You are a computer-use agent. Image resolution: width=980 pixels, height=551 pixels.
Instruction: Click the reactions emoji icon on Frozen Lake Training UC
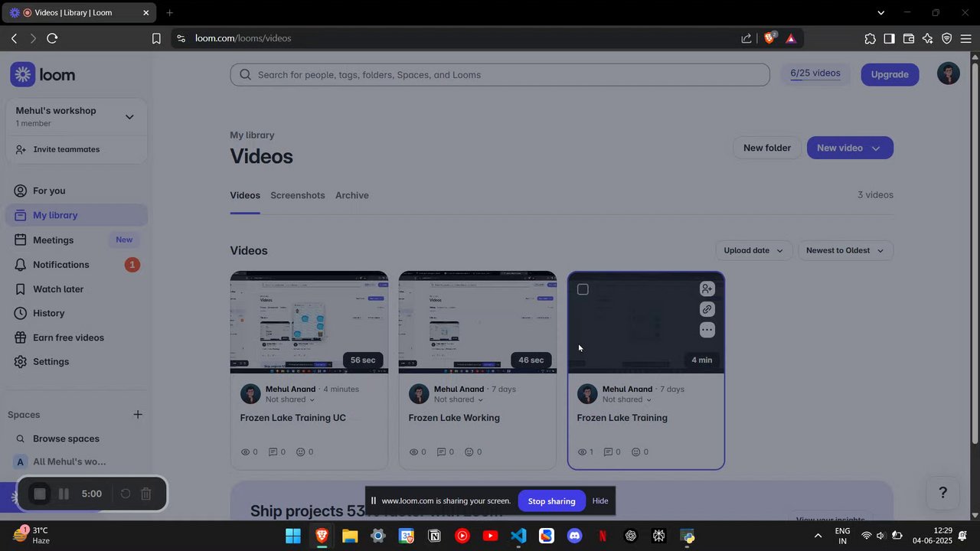pos(300,452)
